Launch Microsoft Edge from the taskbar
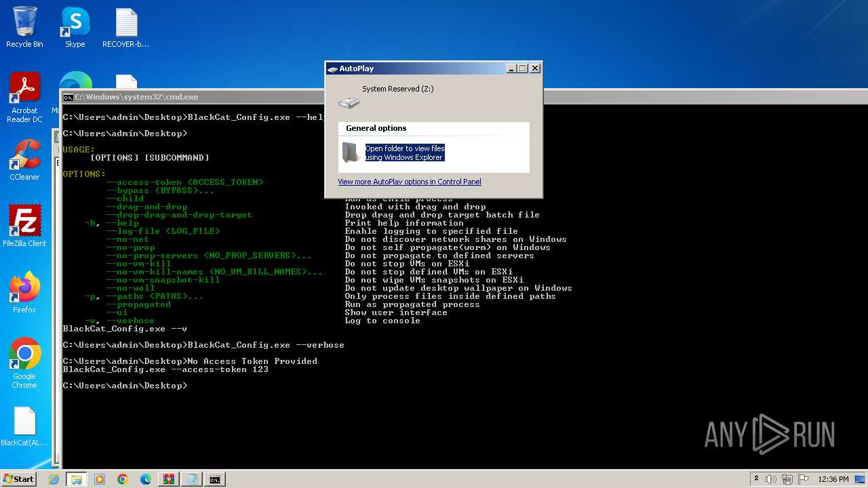 [146, 479]
